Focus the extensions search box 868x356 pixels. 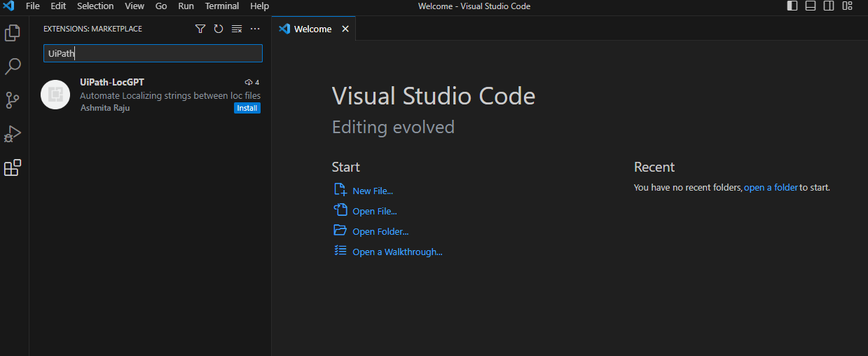click(x=153, y=54)
